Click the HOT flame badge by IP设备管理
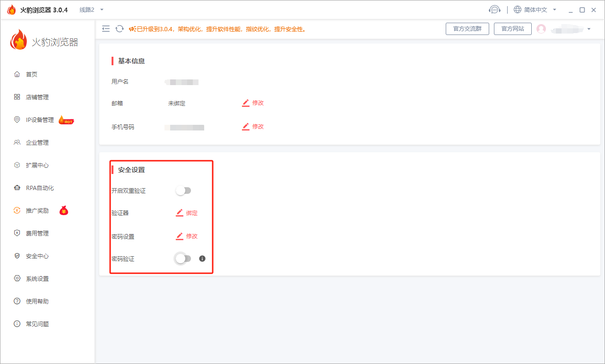Viewport: 605px width, 364px height. (x=66, y=120)
